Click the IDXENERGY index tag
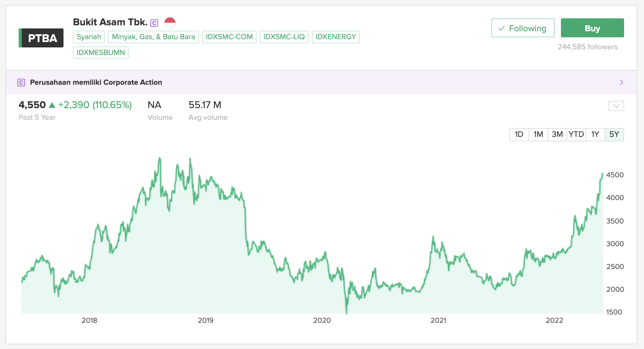 336,37
